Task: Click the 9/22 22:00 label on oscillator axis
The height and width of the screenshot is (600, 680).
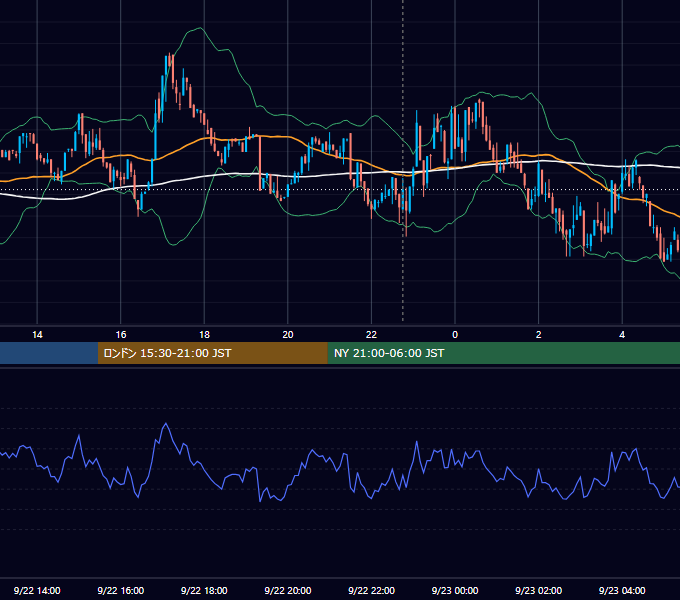Action: coord(371,590)
